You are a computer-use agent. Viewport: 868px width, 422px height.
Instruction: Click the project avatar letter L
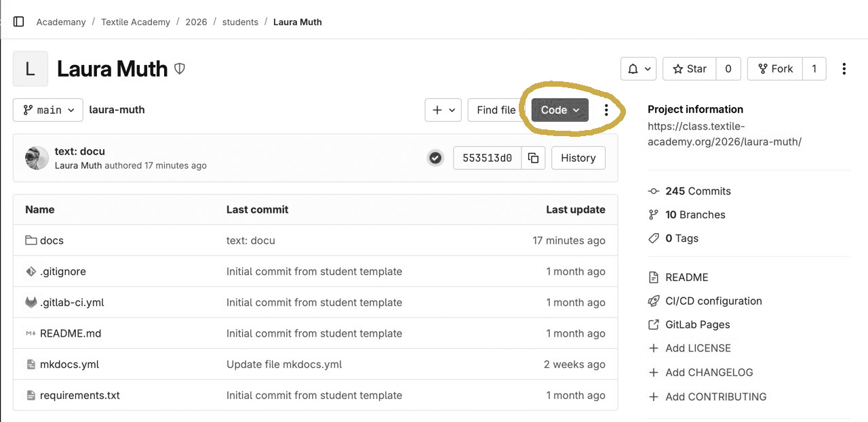coord(31,68)
